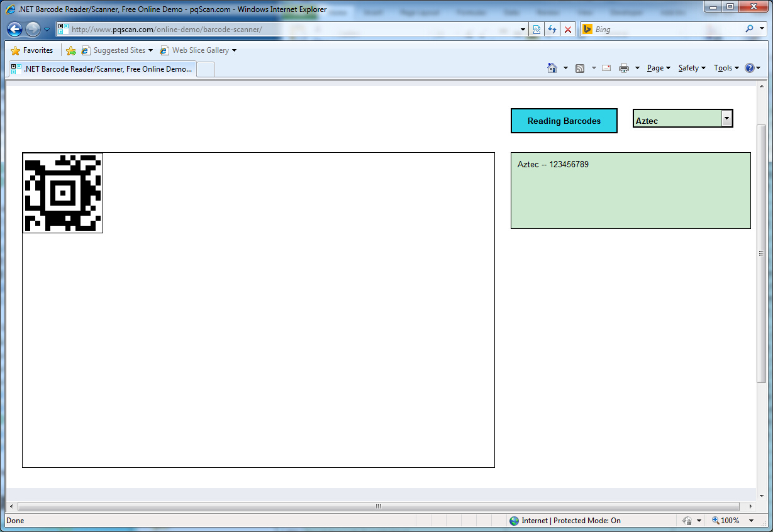Click the browser Forward button
This screenshot has width=773, height=532.
tap(33, 29)
